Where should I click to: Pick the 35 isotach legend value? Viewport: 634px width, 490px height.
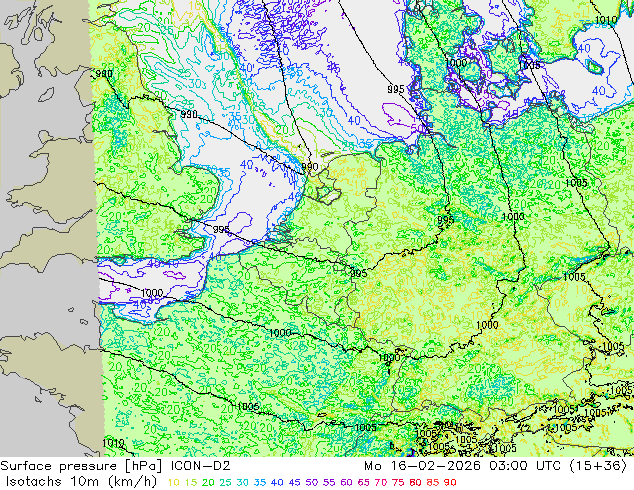pos(260,482)
